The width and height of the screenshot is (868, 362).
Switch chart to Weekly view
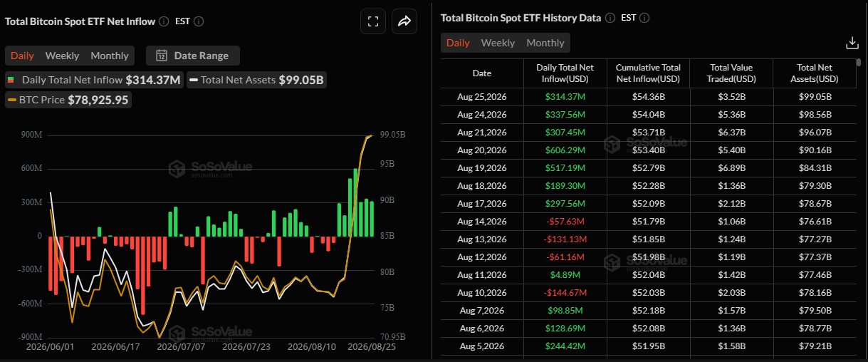62,56
